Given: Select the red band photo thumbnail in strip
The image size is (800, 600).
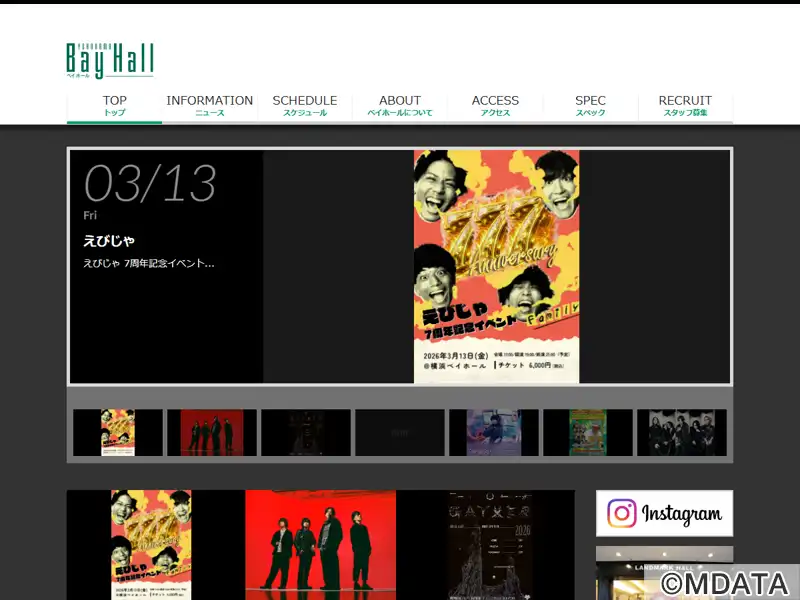Looking at the screenshot, I should 212,433.
